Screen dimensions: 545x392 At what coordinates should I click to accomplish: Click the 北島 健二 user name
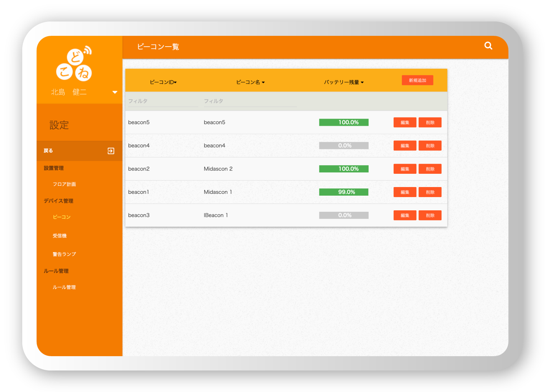pos(69,92)
